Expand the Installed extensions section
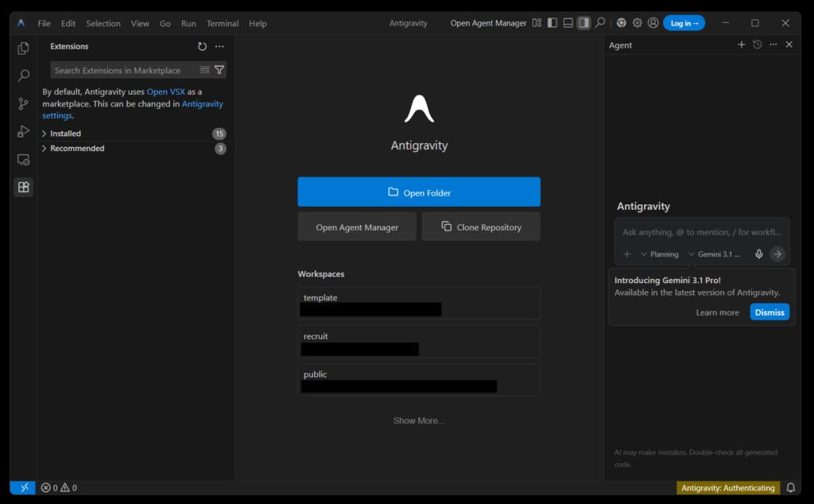814x504 pixels. (x=65, y=134)
